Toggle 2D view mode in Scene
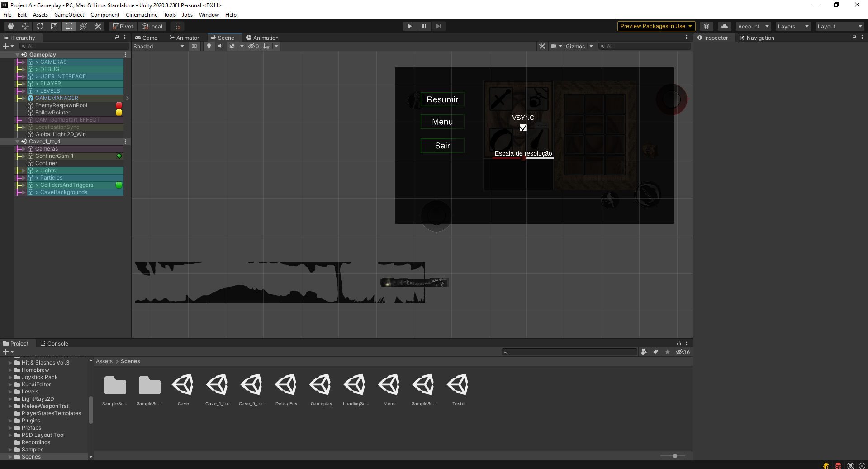 click(194, 46)
